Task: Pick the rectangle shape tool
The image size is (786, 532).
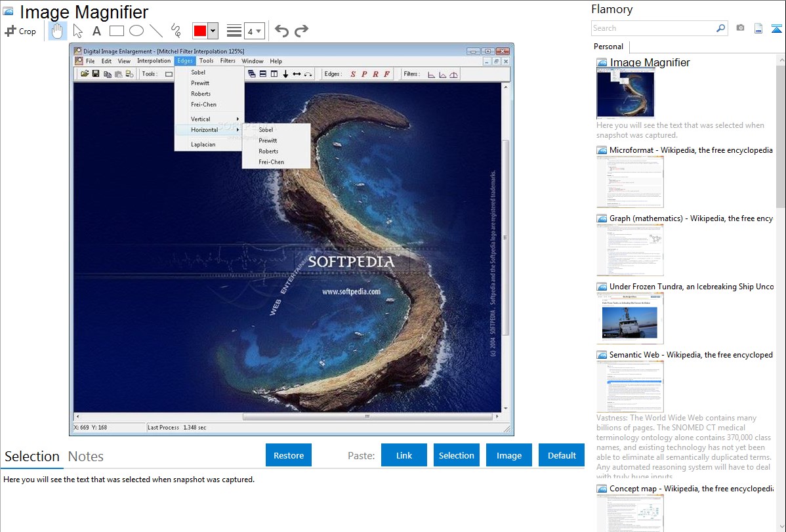Action: tap(117, 31)
